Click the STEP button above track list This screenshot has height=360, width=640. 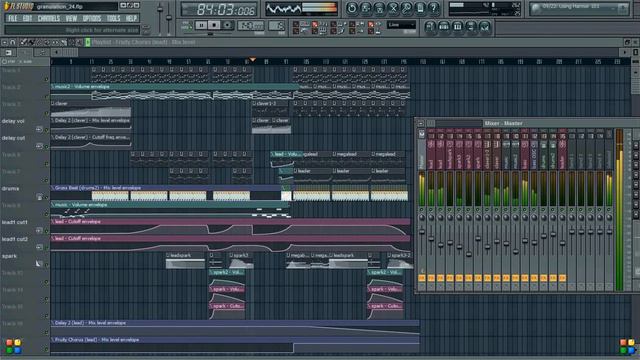click(9, 62)
